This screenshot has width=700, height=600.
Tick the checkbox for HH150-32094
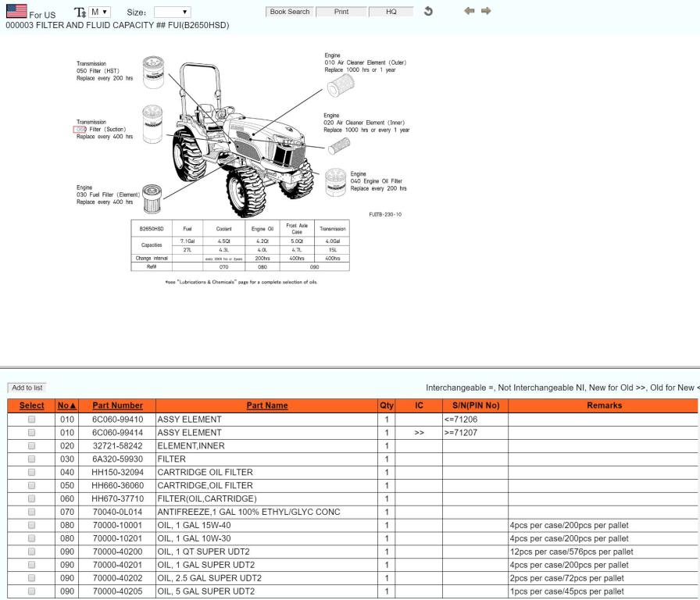pos(32,472)
